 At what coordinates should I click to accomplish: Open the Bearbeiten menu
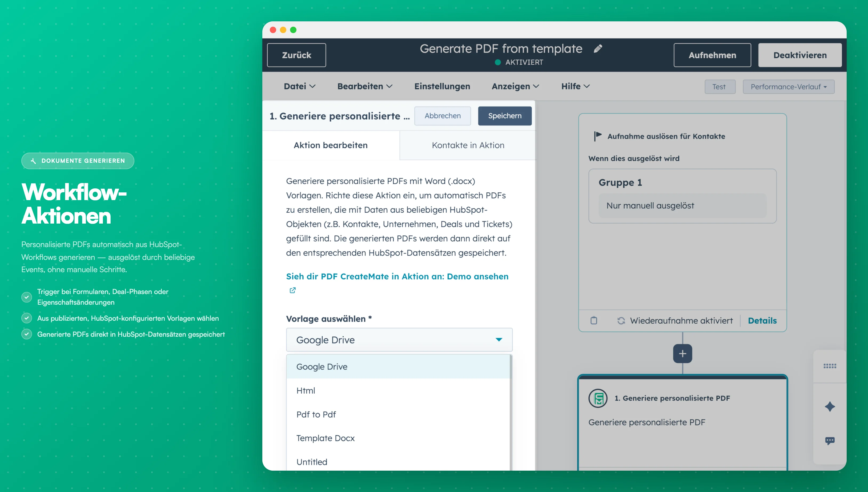(365, 86)
